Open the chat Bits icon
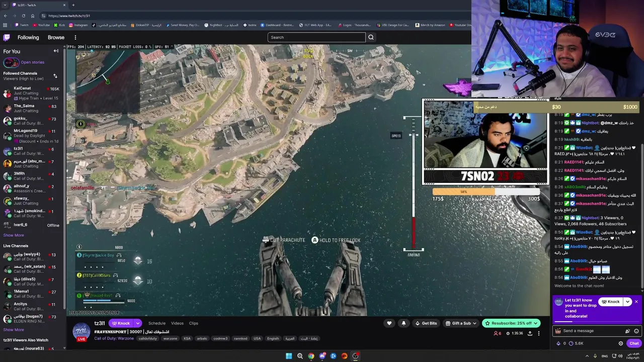The height and width of the screenshot is (362, 644). [x=627, y=331]
